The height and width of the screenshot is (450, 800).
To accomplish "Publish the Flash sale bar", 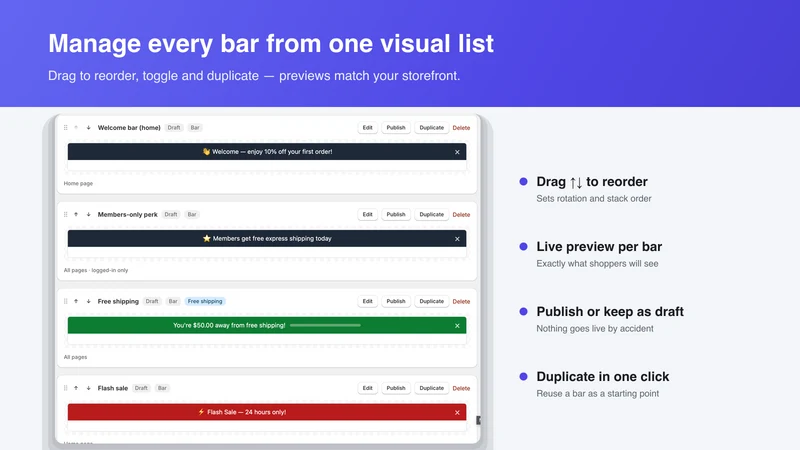I will tap(396, 388).
